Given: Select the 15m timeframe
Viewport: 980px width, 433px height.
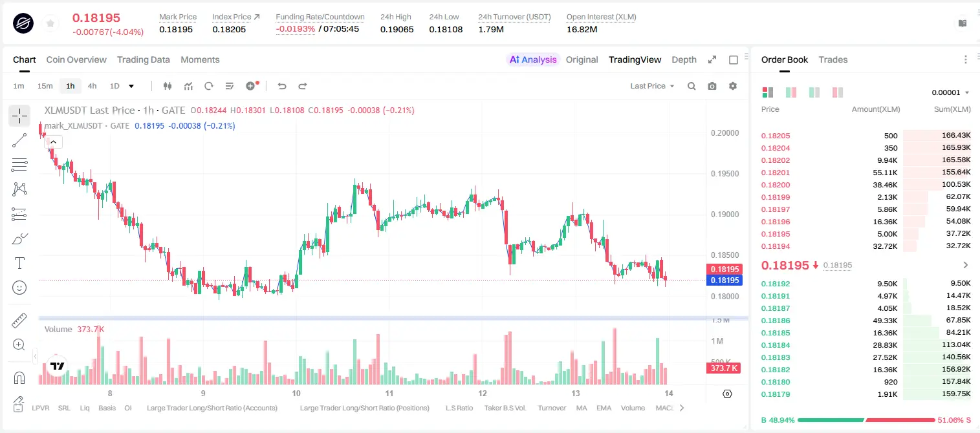Looking at the screenshot, I should [45, 86].
